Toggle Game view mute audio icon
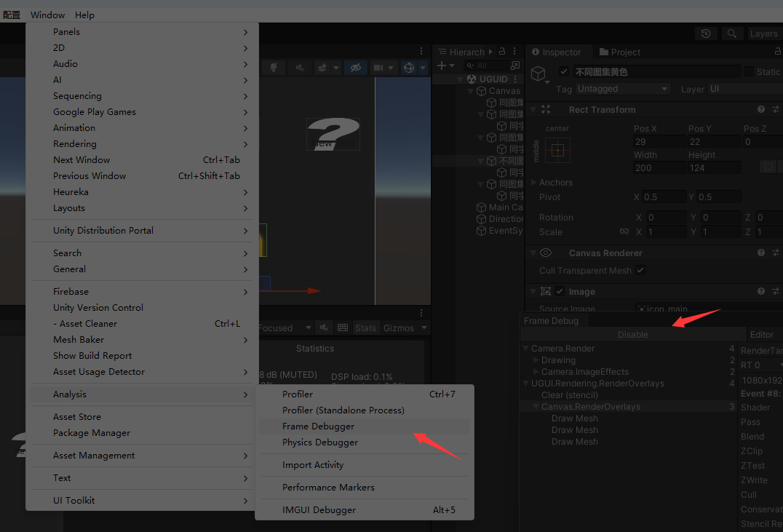Screen dimensions: 783x532 coord(324,327)
